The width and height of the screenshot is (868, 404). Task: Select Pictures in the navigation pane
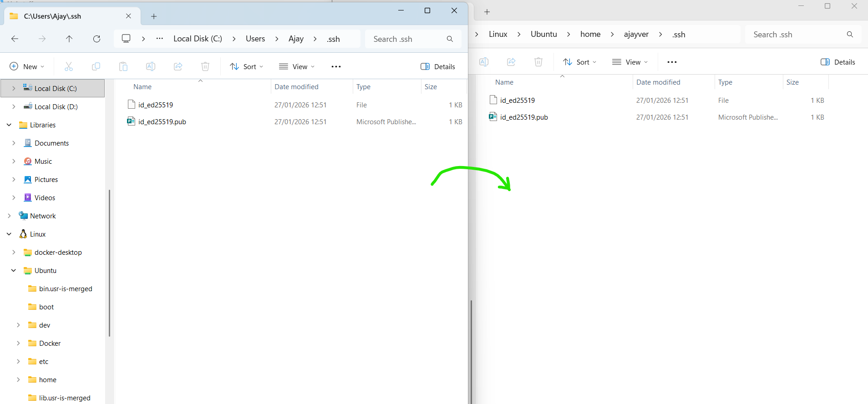click(46, 179)
